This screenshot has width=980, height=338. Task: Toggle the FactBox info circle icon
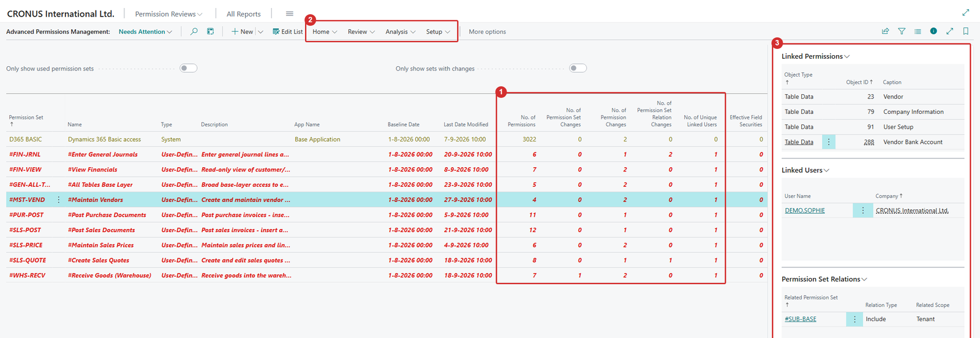point(933,31)
